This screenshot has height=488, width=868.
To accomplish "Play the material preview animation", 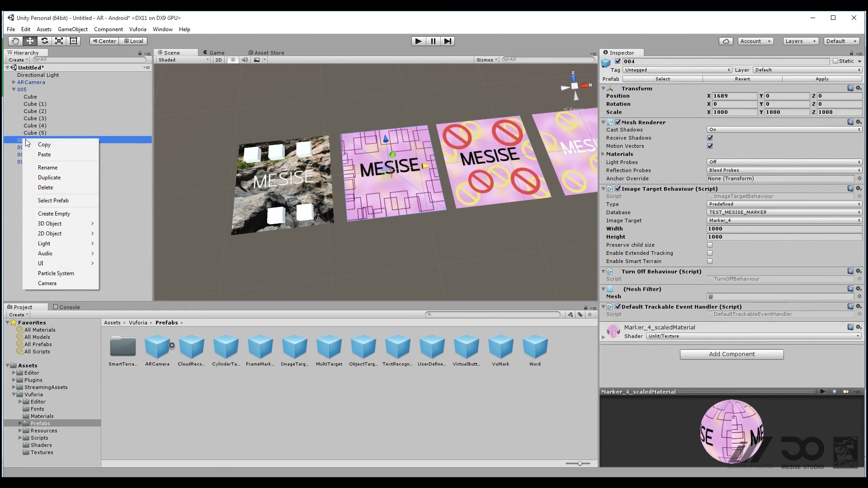I will pos(823,392).
